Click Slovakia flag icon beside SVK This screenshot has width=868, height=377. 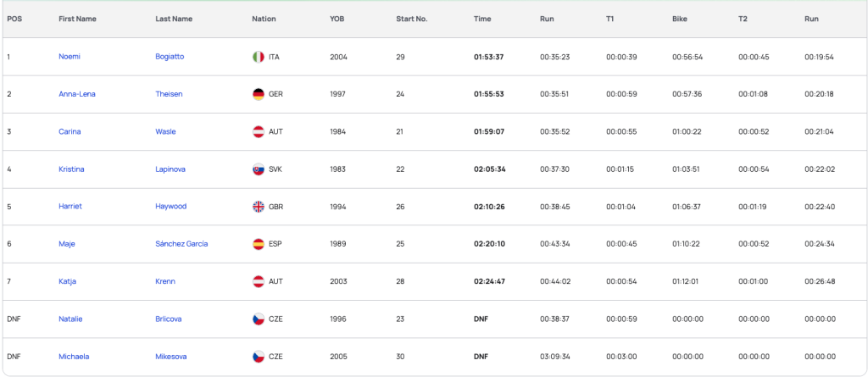tap(258, 169)
